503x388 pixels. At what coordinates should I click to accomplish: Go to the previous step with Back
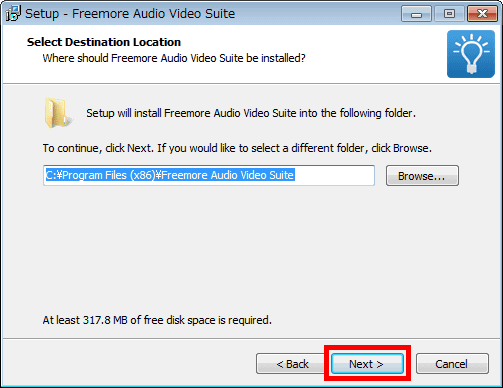pyautogui.click(x=292, y=364)
